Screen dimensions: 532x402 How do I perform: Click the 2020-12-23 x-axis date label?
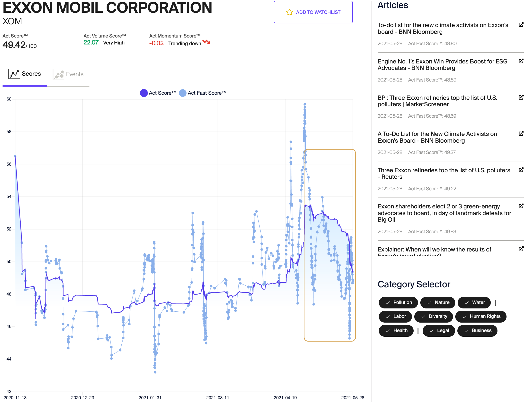tap(82, 398)
